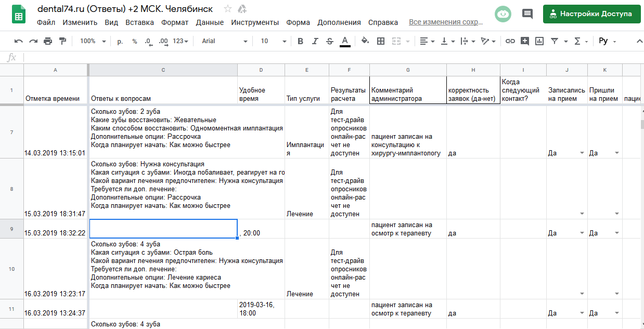Click the green collaborator avatar
The image size is (644, 329).
click(x=503, y=14)
